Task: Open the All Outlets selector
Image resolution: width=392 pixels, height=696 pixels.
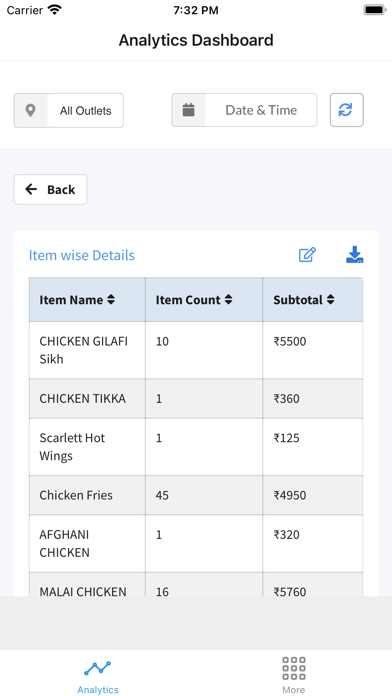Action: pos(69,110)
